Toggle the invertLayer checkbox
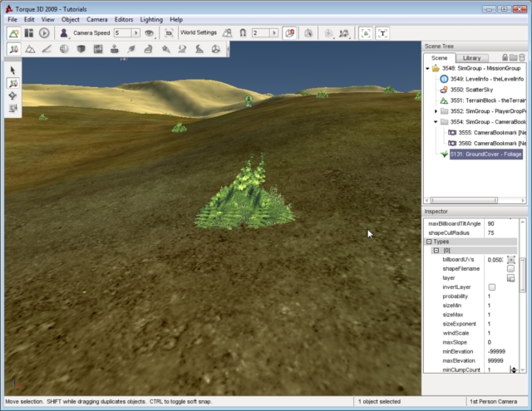The width and height of the screenshot is (532, 411). click(x=492, y=286)
